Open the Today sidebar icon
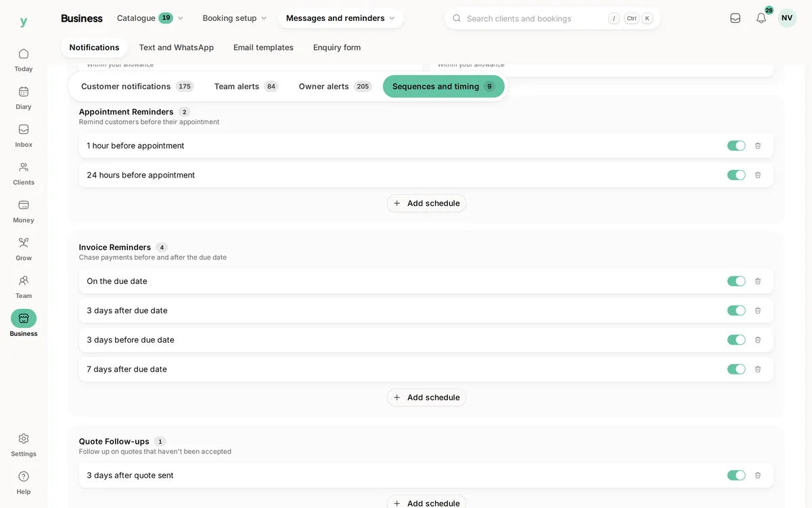 [24, 59]
